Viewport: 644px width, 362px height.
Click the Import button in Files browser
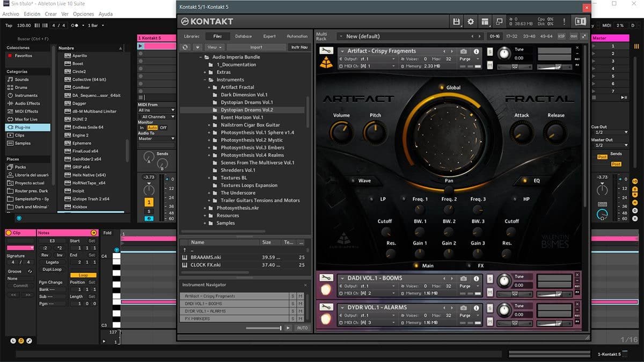pyautogui.click(x=256, y=47)
